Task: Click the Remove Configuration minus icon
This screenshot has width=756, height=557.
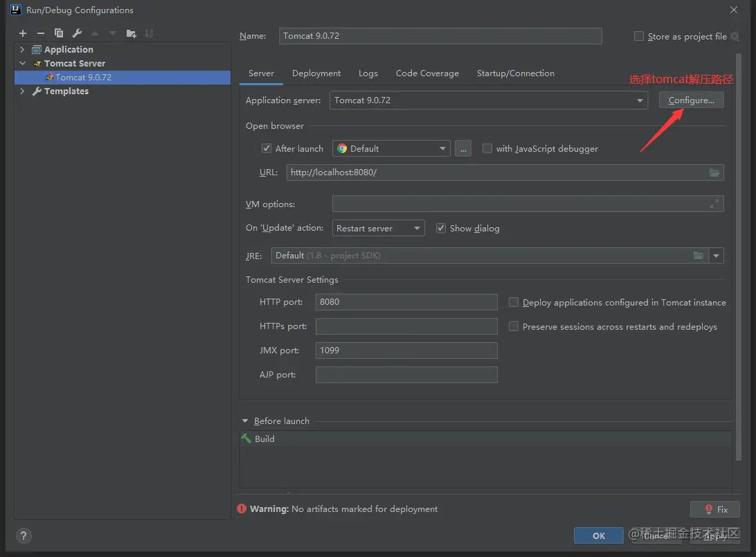Action: point(40,33)
